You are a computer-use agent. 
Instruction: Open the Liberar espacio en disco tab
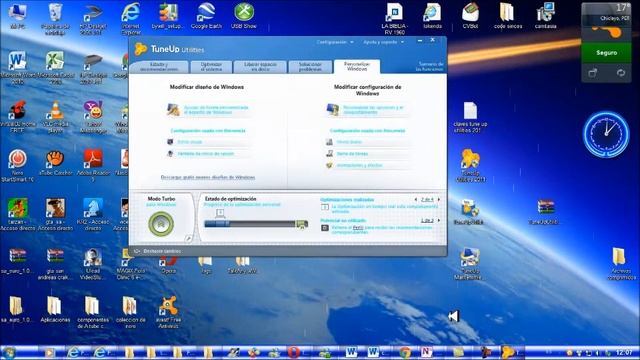(x=260, y=67)
